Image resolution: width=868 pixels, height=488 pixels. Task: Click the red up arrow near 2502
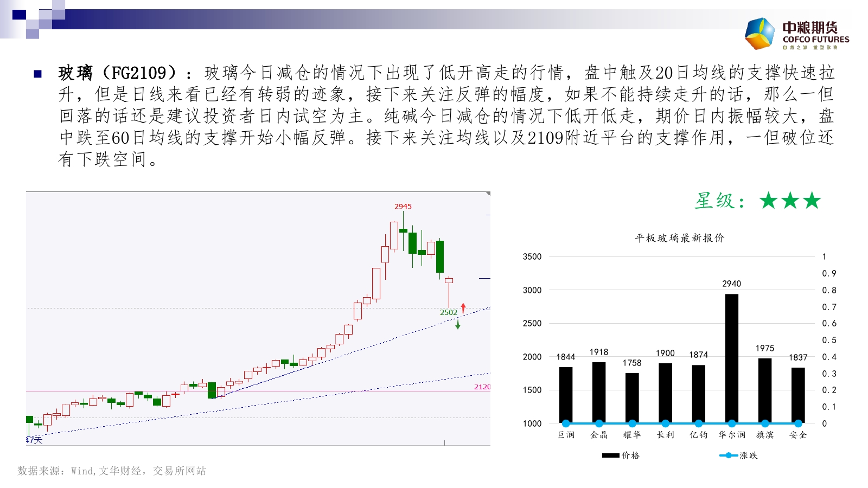(x=463, y=308)
